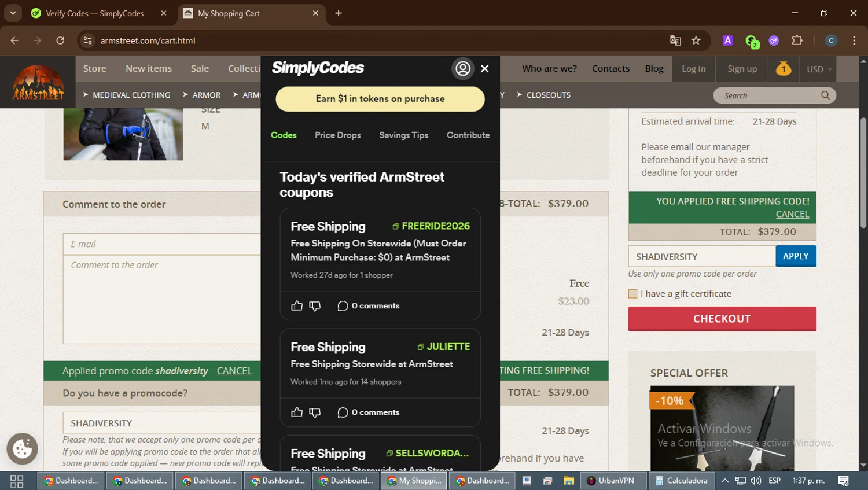Open the Contacts page
The width and height of the screenshot is (868, 490).
610,68
